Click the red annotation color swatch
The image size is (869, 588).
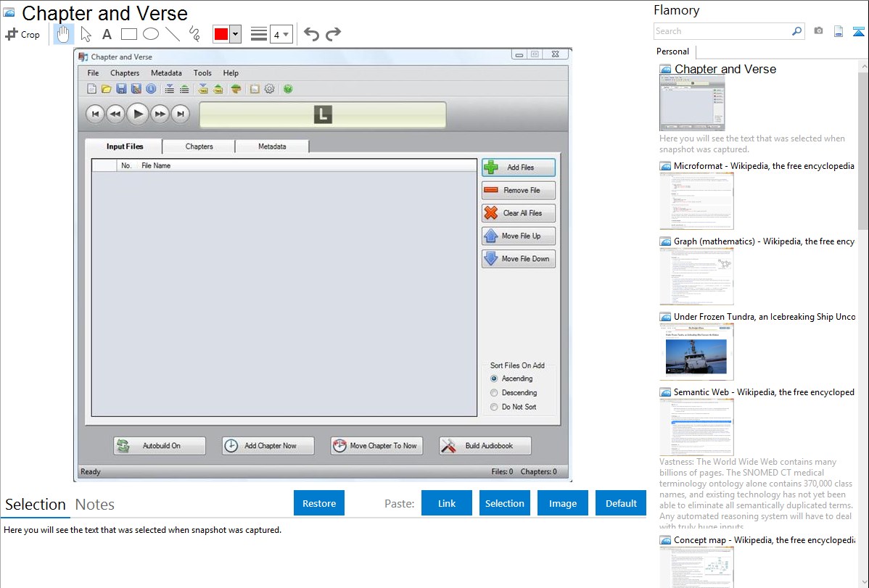pos(221,34)
